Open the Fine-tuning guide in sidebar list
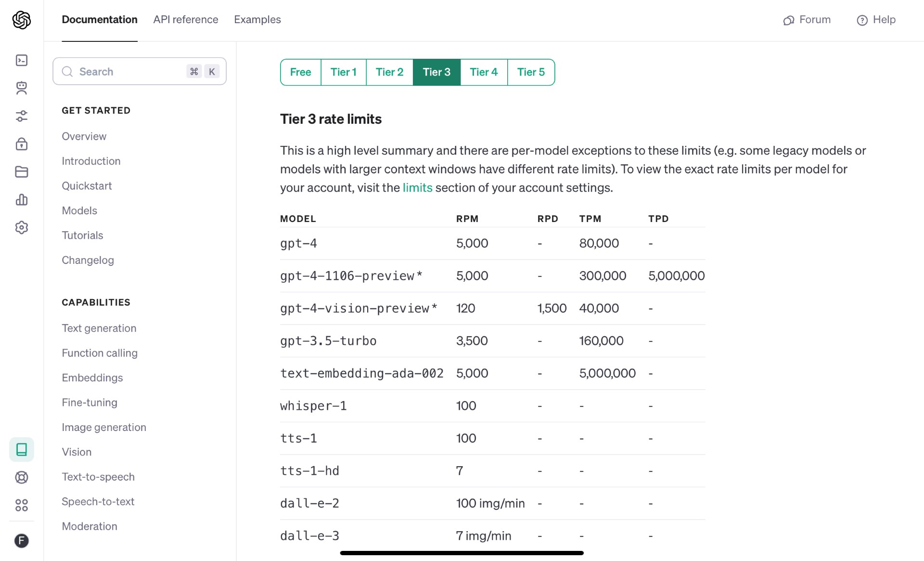 click(90, 403)
